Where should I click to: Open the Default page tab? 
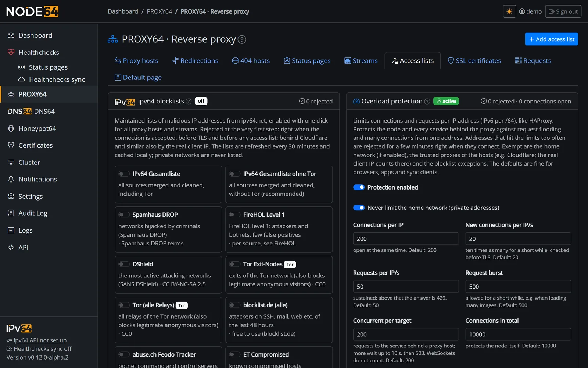[x=138, y=78]
